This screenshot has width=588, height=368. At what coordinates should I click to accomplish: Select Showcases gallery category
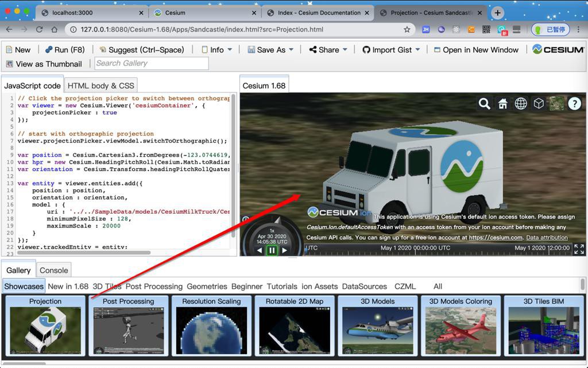[24, 286]
